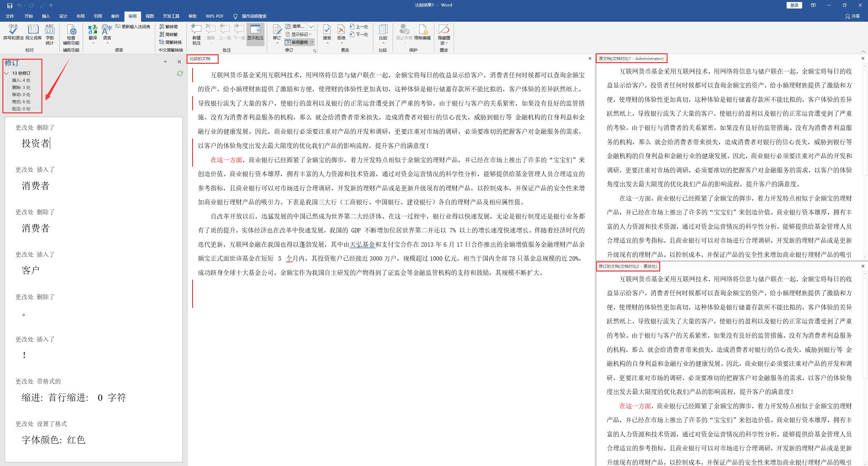Open the 简单标记 markup display dropdown

311,26
